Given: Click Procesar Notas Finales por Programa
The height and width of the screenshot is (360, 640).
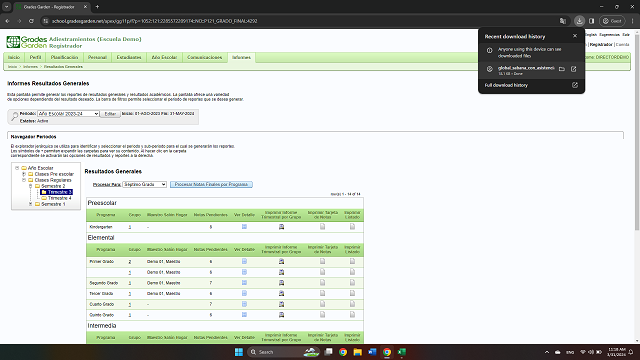Looking at the screenshot, I should tap(211, 184).
